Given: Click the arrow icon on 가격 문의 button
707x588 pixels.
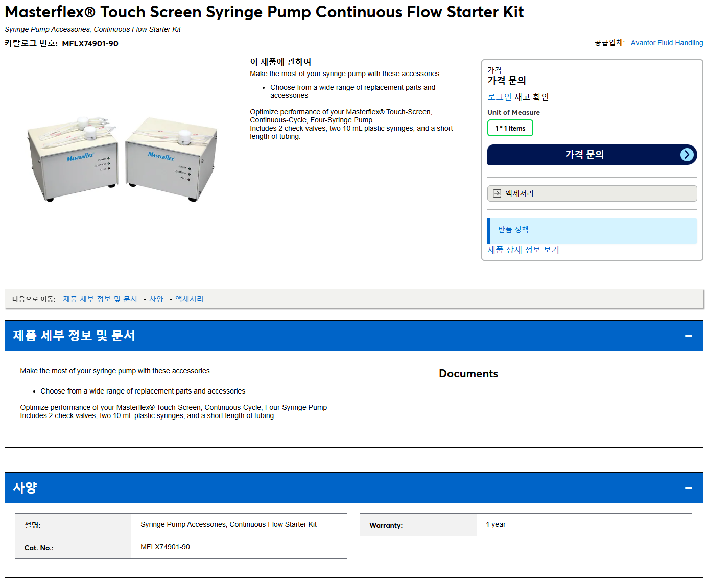Looking at the screenshot, I should click(687, 155).
